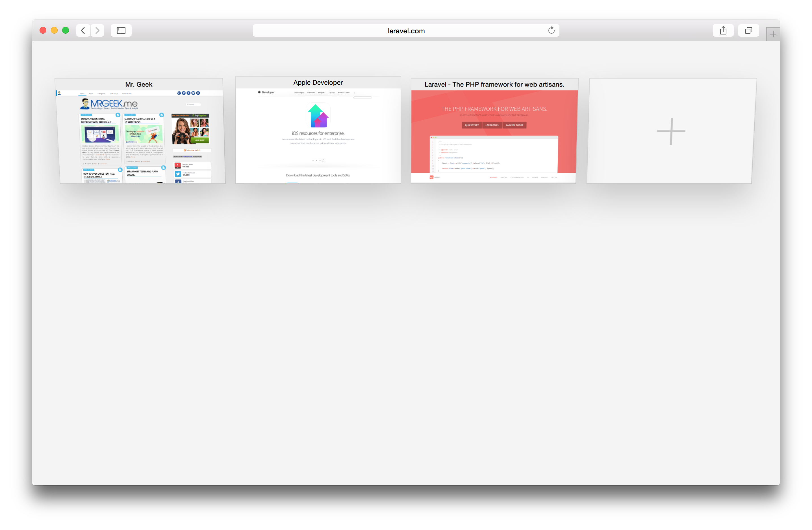Click the Show All Tabs toolbar button

click(x=748, y=30)
